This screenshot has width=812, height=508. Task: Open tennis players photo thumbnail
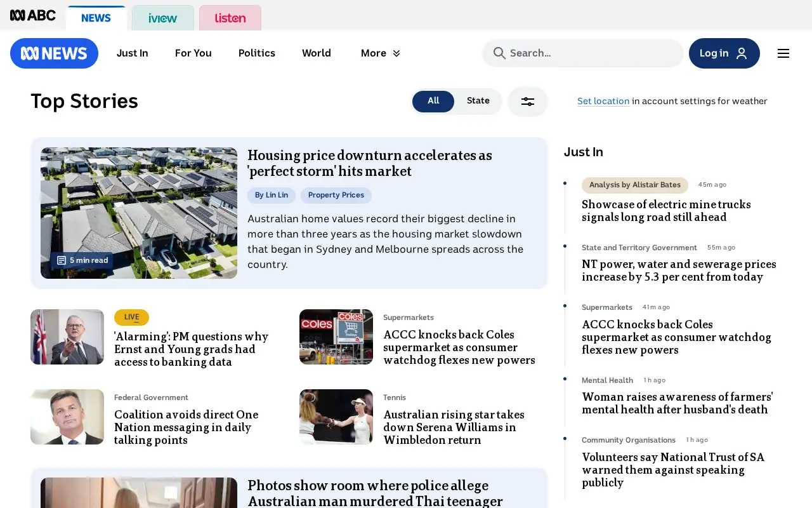[x=336, y=417]
